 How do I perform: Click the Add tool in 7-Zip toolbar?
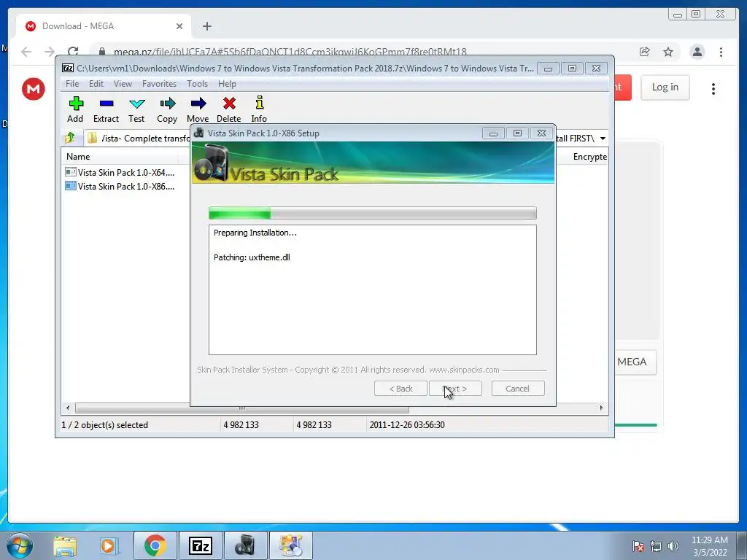coord(75,109)
